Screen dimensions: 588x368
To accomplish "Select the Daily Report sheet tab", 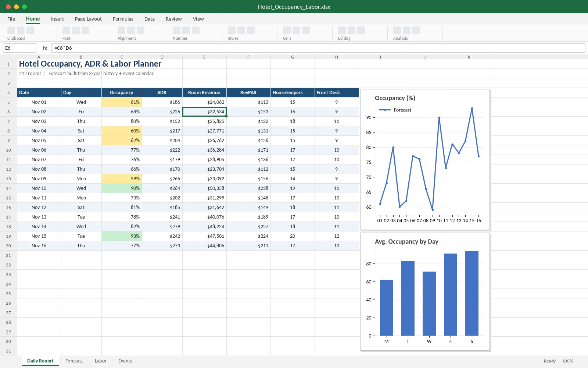I will [40, 361].
